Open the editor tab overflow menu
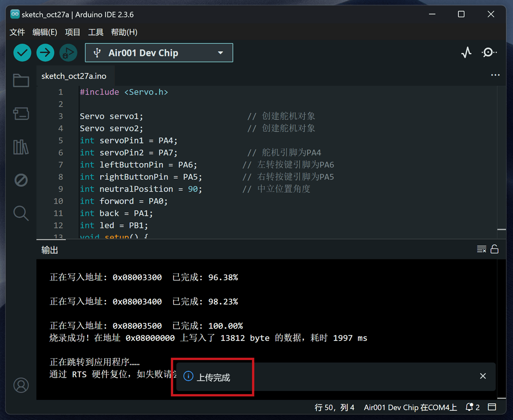This screenshot has width=513, height=420. coord(495,75)
